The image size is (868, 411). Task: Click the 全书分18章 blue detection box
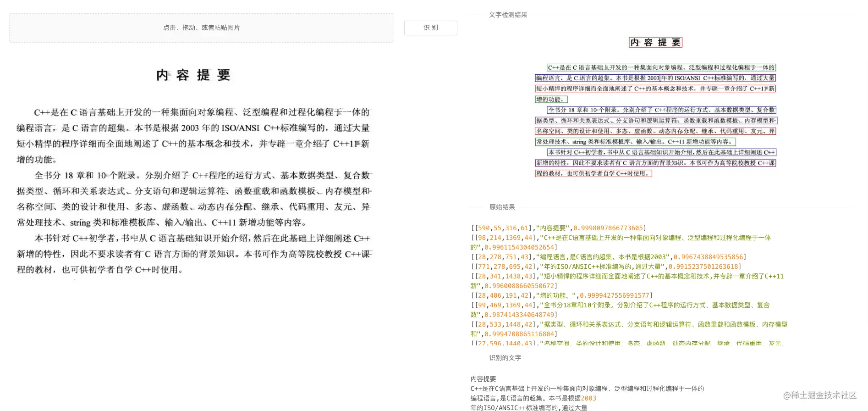click(x=661, y=110)
